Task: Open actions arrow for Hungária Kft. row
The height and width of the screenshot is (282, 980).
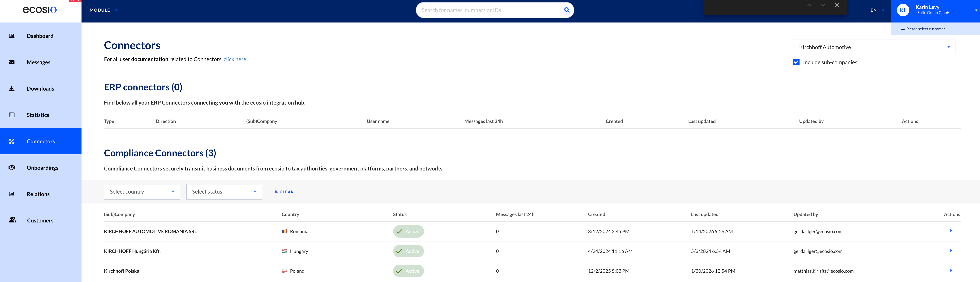Action: pos(951,250)
